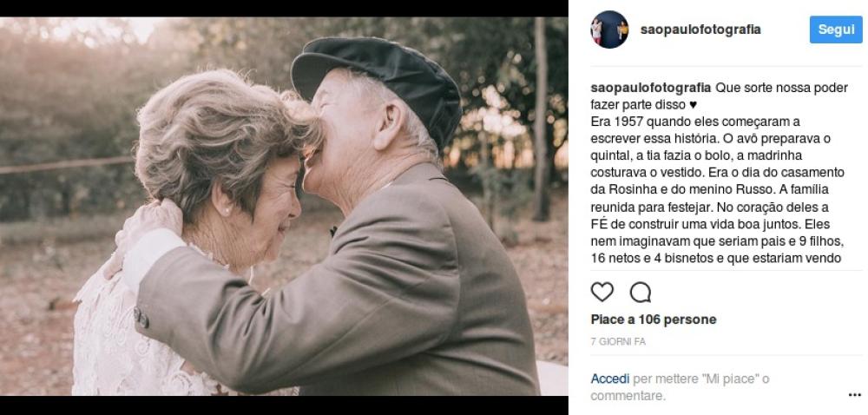The width and height of the screenshot is (868, 415).
Task: Click the black heart emoji in caption
Action: 693,104
